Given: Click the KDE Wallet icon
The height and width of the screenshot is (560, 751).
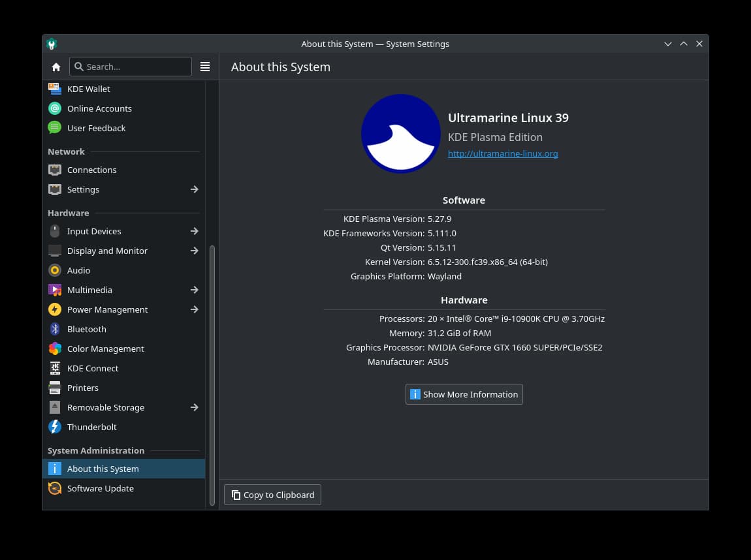Looking at the screenshot, I should (55, 89).
